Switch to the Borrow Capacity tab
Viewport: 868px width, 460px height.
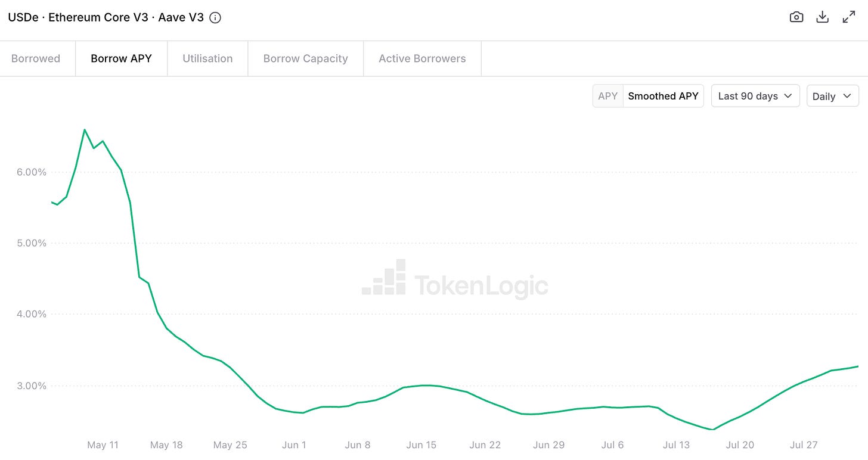[305, 58]
